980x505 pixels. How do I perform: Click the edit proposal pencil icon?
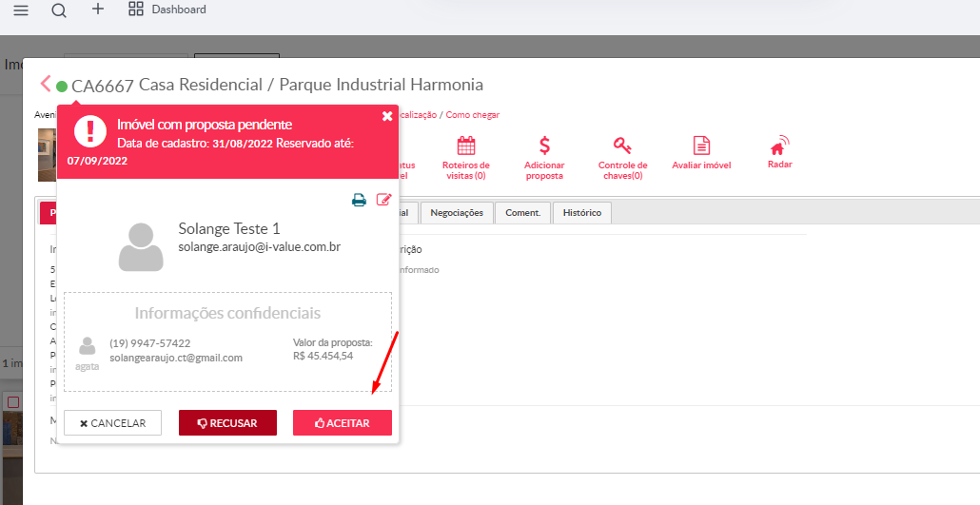point(383,200)
